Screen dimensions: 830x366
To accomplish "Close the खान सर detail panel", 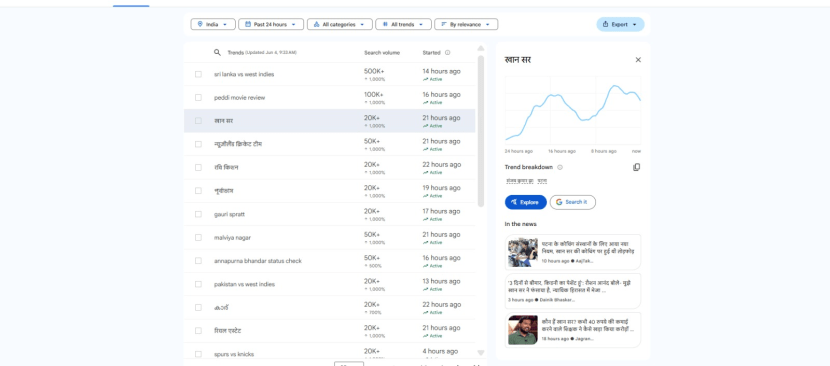I will click(x=638, y=60).
